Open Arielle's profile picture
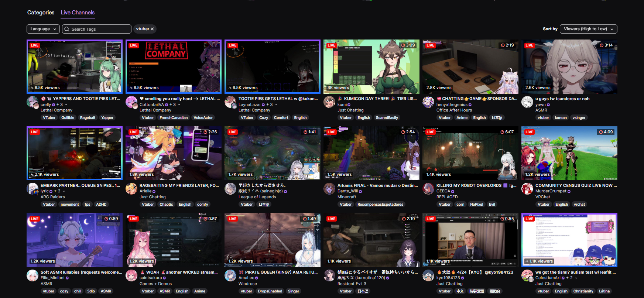The width and height of the screenshot is (644, 298). click(131, 189)
